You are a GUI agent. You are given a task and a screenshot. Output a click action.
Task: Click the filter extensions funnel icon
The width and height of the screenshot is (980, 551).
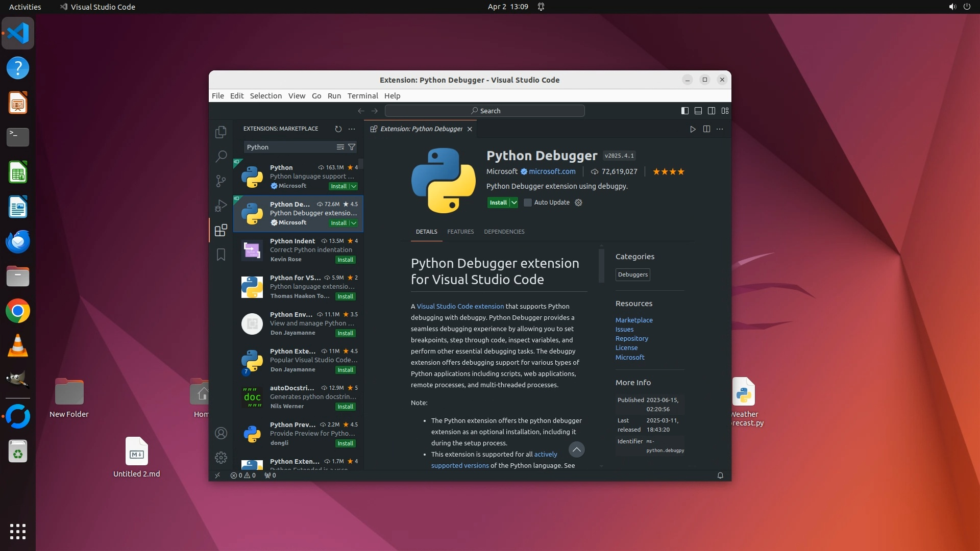352,147
